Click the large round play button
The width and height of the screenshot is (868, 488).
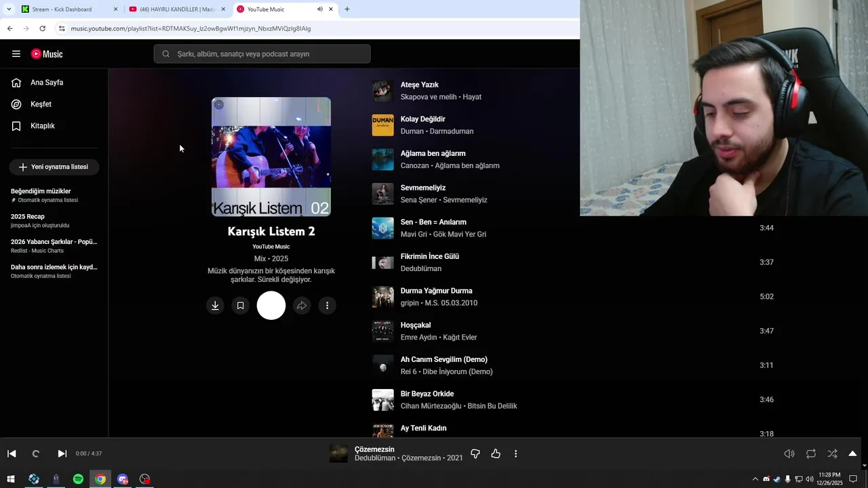pos(271,306)
